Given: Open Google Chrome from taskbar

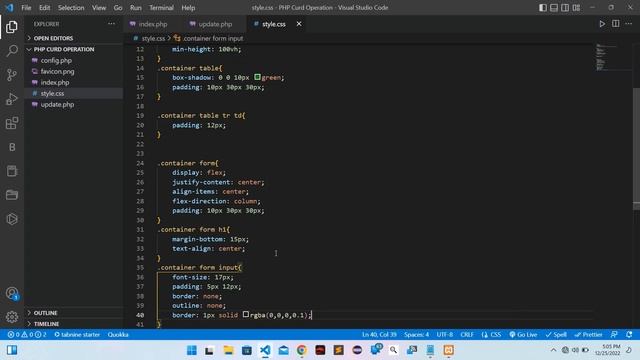Looking at the screenshot, I should tap(302, 350).
